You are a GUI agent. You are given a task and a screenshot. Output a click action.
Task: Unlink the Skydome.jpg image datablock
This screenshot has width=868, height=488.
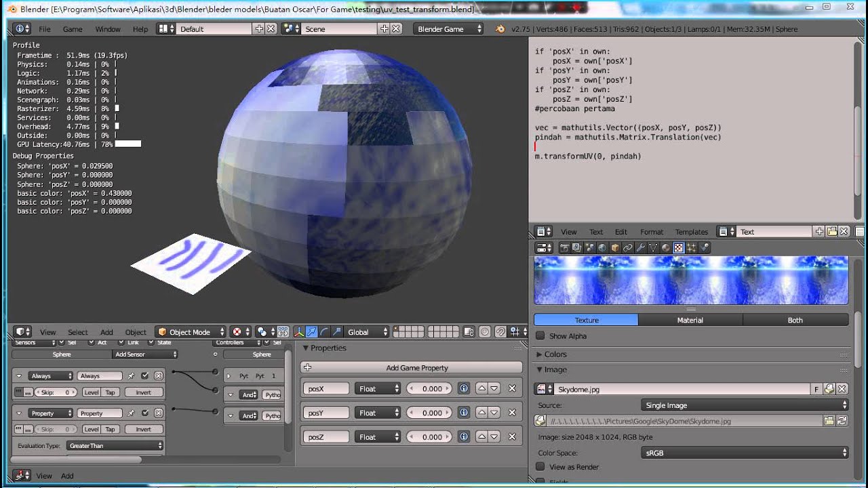point(842,389)
